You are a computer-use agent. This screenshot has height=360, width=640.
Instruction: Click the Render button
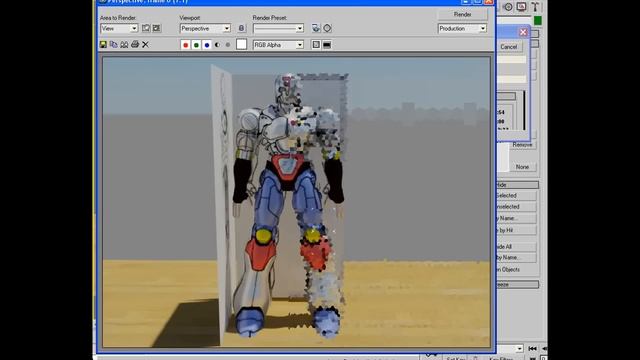pyautogui.click(x=462, y=14)
